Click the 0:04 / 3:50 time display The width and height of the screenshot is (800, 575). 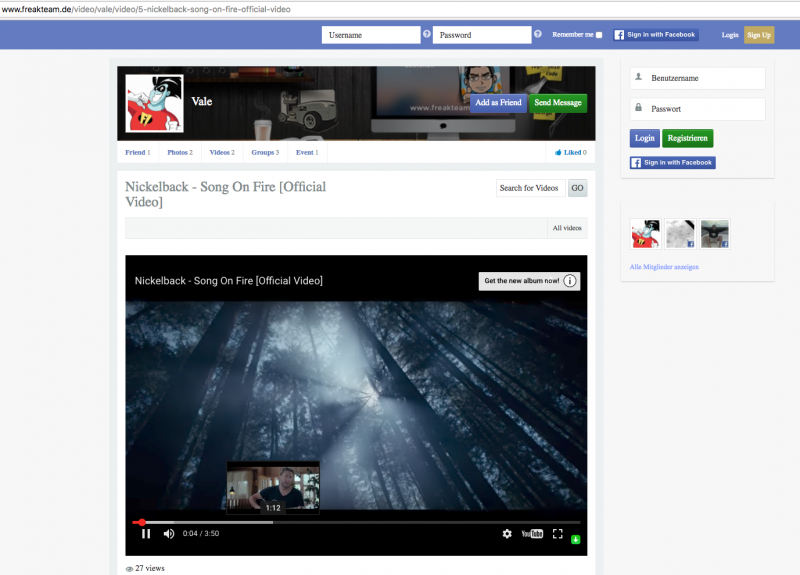(x=201, y=534)
